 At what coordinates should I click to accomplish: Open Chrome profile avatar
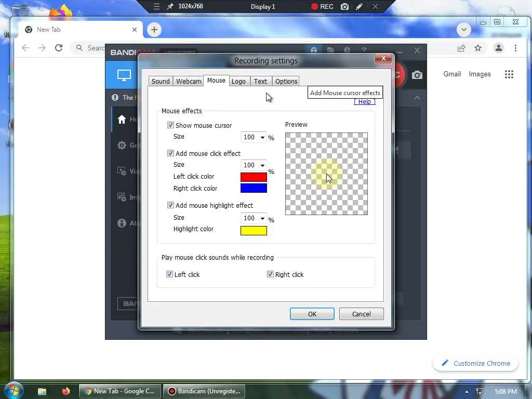pos(498,48)
